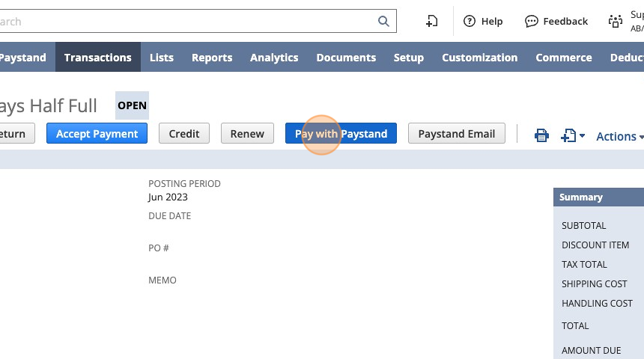This screenshot has width=644, height=359.
Task: Click Pay with Paystand button
Action: click(341, 133)
